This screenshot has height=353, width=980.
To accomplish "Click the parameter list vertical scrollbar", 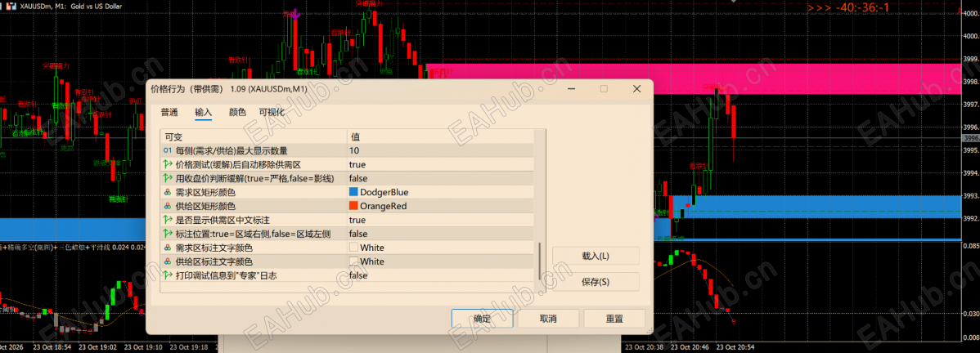I will tap(541, 261).
